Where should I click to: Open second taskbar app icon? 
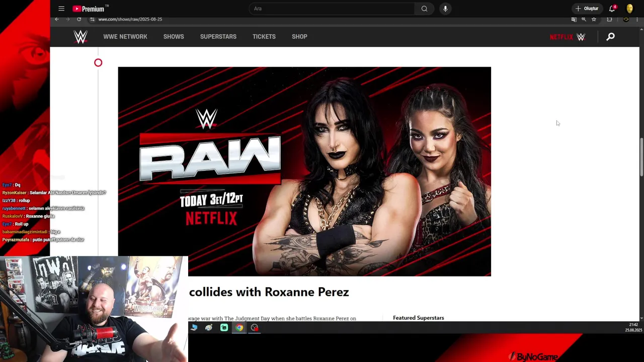209,328
